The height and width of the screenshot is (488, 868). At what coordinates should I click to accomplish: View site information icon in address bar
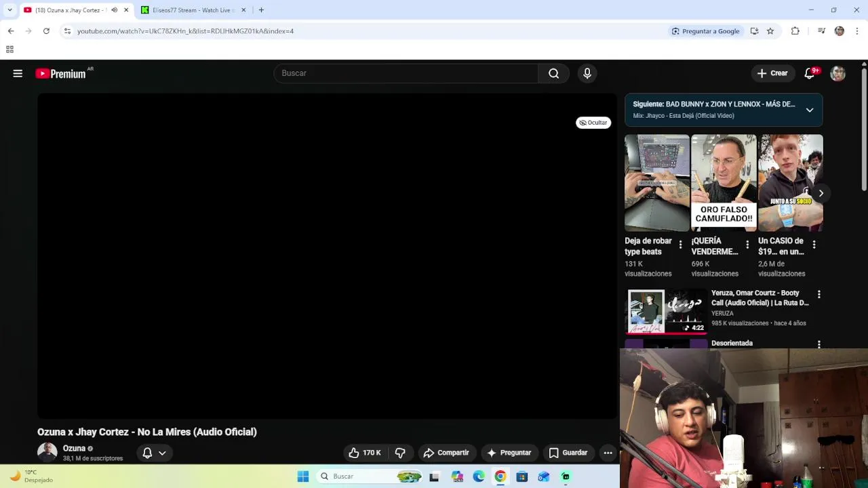(67, 31)
